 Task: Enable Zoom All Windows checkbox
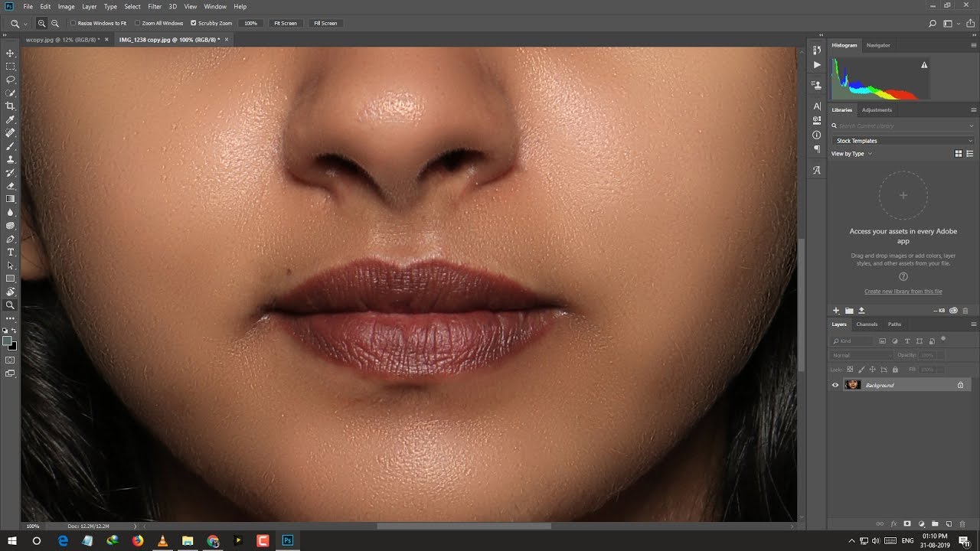pos(137,24)
